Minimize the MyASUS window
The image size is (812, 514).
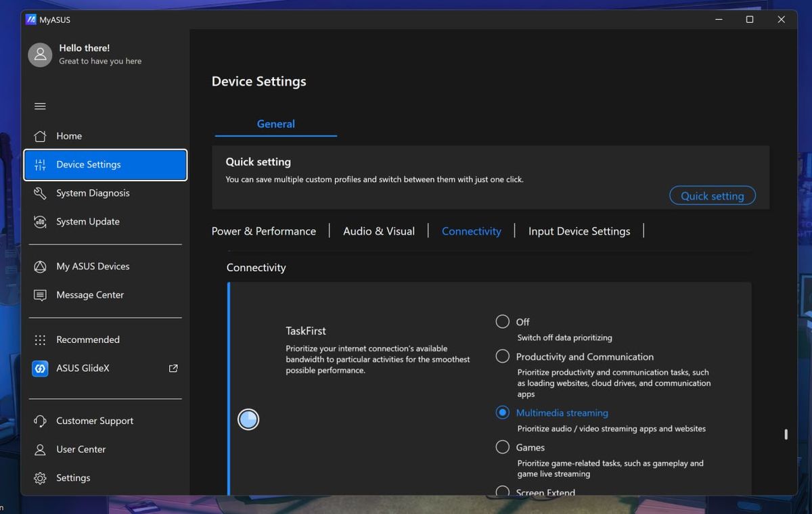click(718, 20)
